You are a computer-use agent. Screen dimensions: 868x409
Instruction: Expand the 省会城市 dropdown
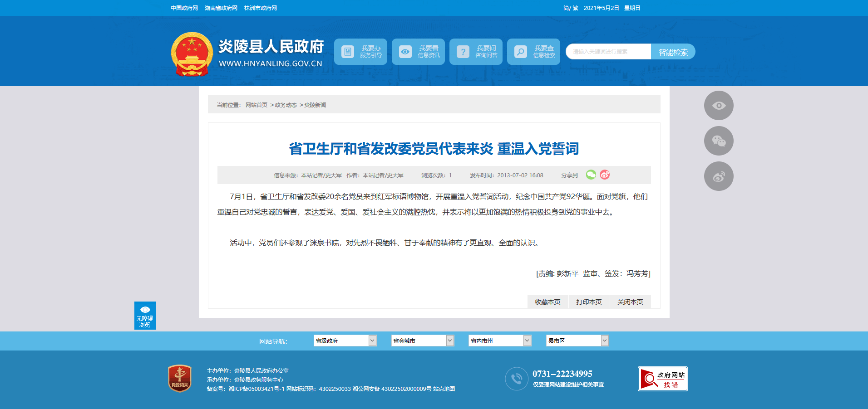(x=423, y=341)
